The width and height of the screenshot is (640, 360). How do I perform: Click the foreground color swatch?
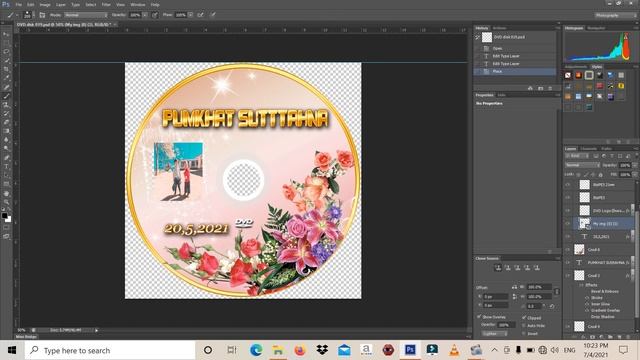click(4, 215)
